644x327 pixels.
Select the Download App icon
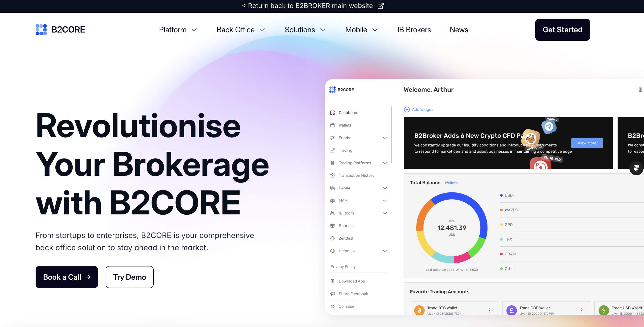pyautogui.click(x=332, y=281)
